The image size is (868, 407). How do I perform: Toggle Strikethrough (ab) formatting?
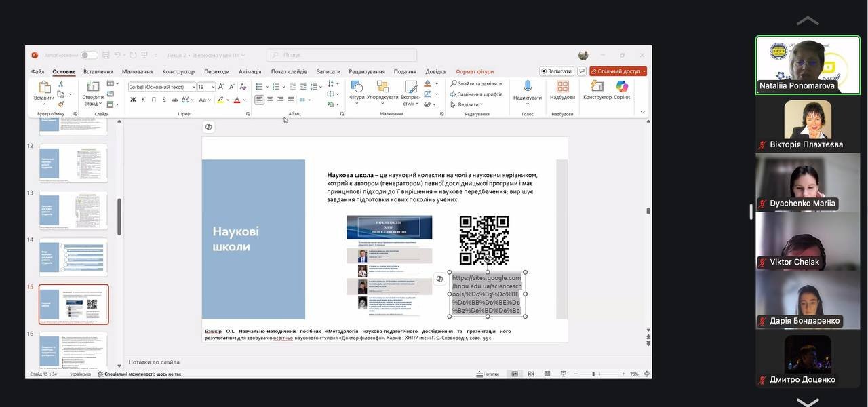(x=175, y=100)
